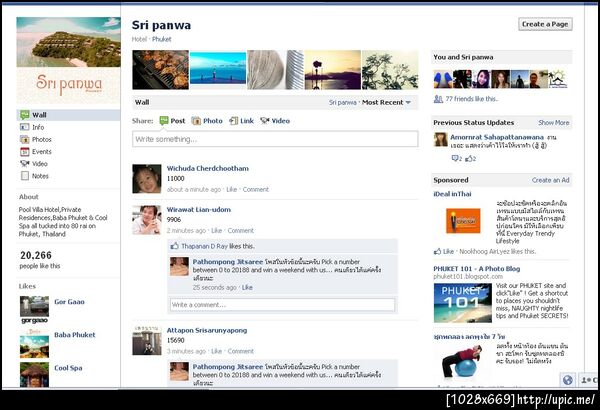Like Pathompong Jitsaree's 25 seconds ago comment
The image size is (600, 410).
click(x=247, y=287)
